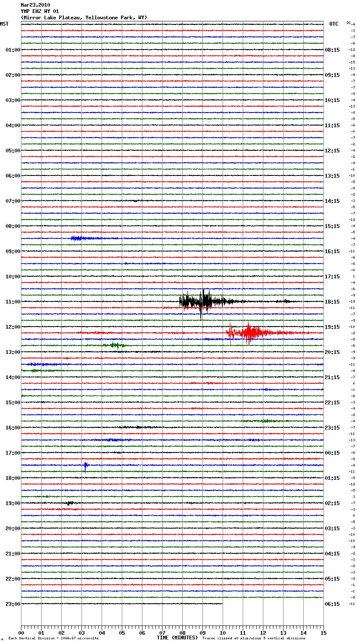Click the 16:15 UTC time label
Image resolution: width=357 pixels, height=644 pixels.
tap(332, 251)
